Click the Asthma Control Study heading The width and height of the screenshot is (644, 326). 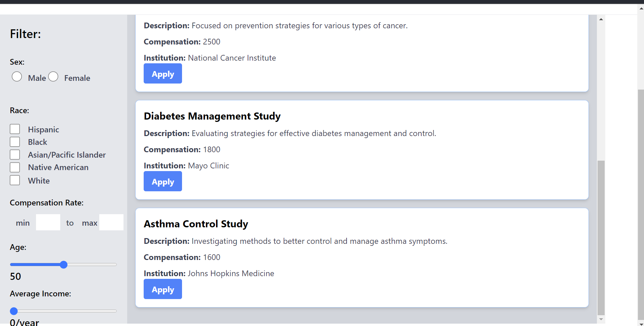196,224
